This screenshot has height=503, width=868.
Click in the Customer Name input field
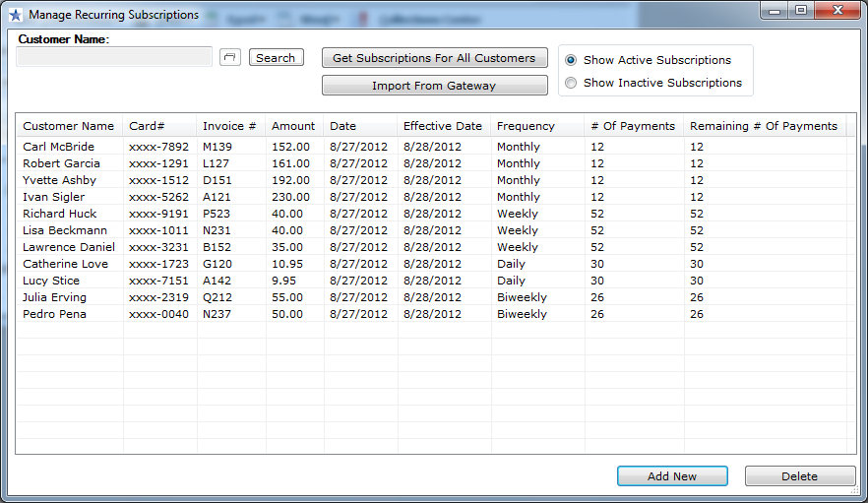(x=114, y=58)
